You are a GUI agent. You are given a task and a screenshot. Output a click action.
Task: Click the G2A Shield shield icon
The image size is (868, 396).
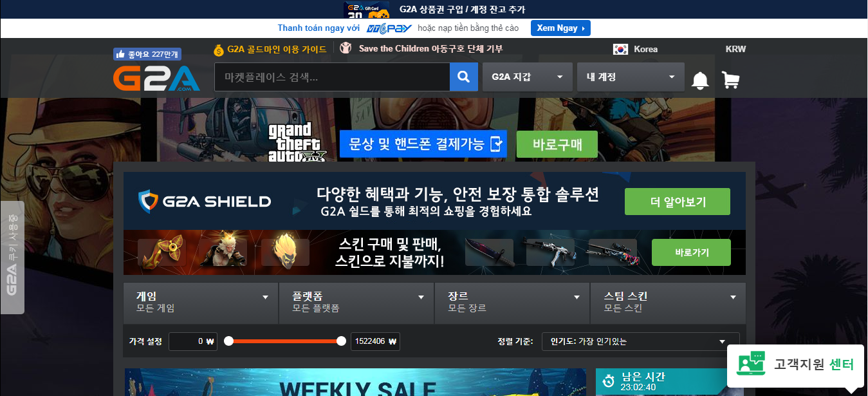tap(149, 199)
